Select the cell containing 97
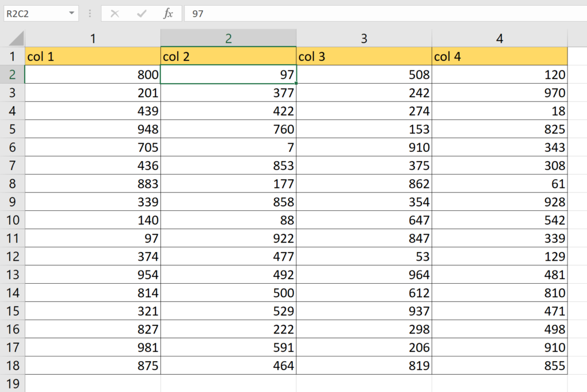587x392 pixels. pyautogui.click(x=229, y=75)
